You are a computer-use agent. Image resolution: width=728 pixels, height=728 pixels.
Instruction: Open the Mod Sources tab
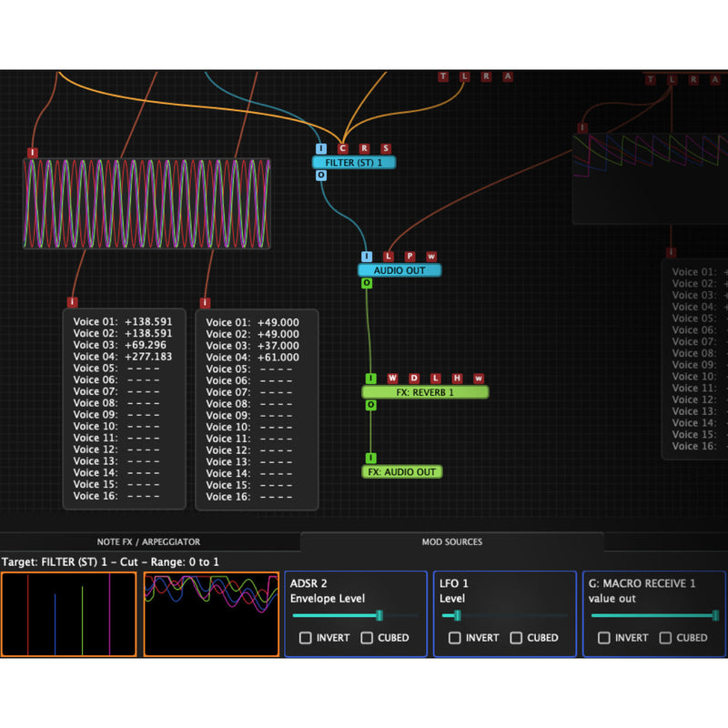[452, 541]
